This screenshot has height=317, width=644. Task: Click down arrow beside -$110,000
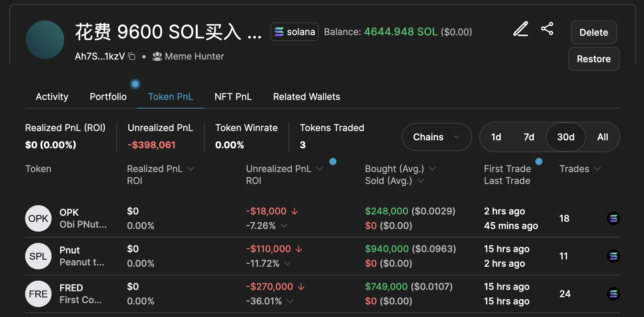click(299, 249)
